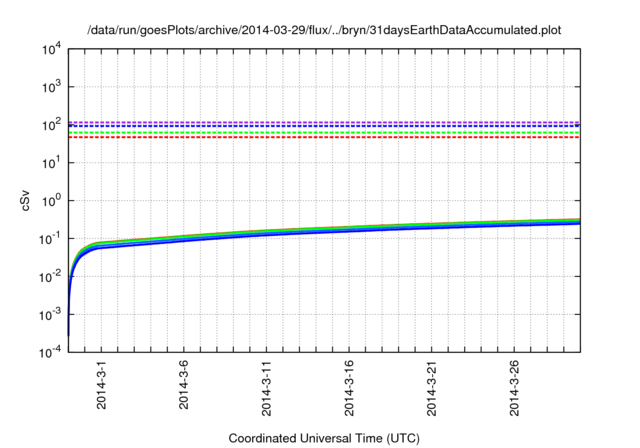Click the 'Coordinated Universal Time (UTC)' axis title
Image resolution: width=640 pixels, height=448 pixels.
[x=324, y=438]
